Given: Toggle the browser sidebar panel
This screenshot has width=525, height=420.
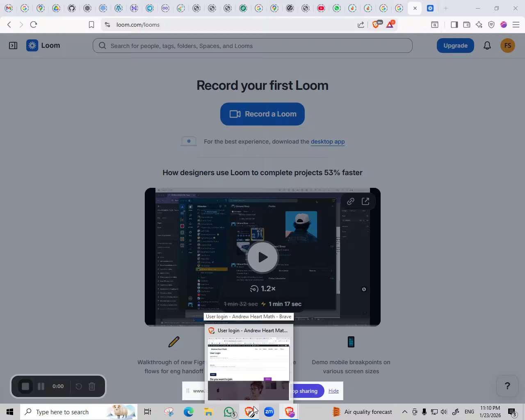Looking at the screenshot, I should tap(454, 25).
